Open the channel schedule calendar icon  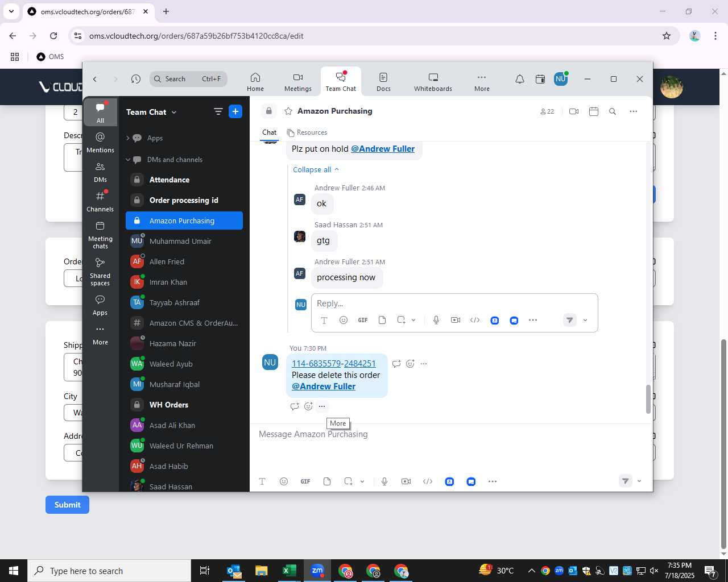click(x=594, y=111)
